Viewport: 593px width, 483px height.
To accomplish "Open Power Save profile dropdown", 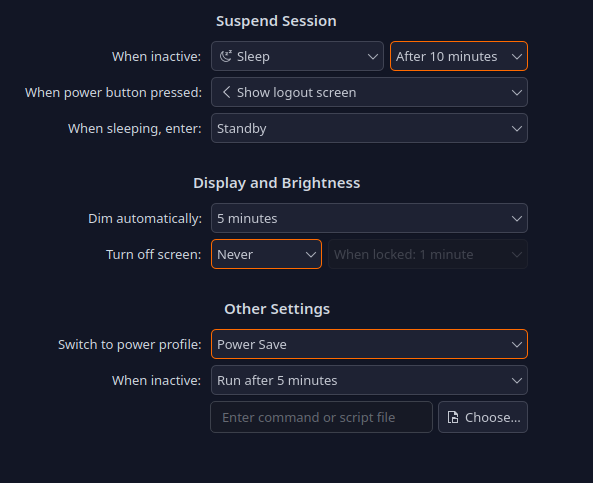I will tap(369, 344).
